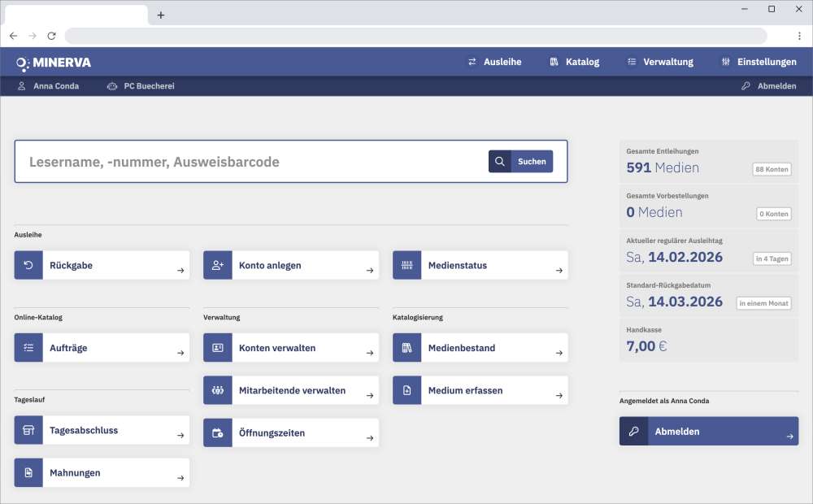Click the Medium erfassen add-file icon
Viewport: 813px width, 504px height.
tap(407, 391)
